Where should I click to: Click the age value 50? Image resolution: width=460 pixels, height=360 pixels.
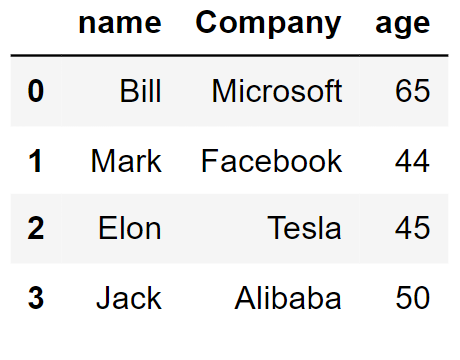(x=413, y=298)
